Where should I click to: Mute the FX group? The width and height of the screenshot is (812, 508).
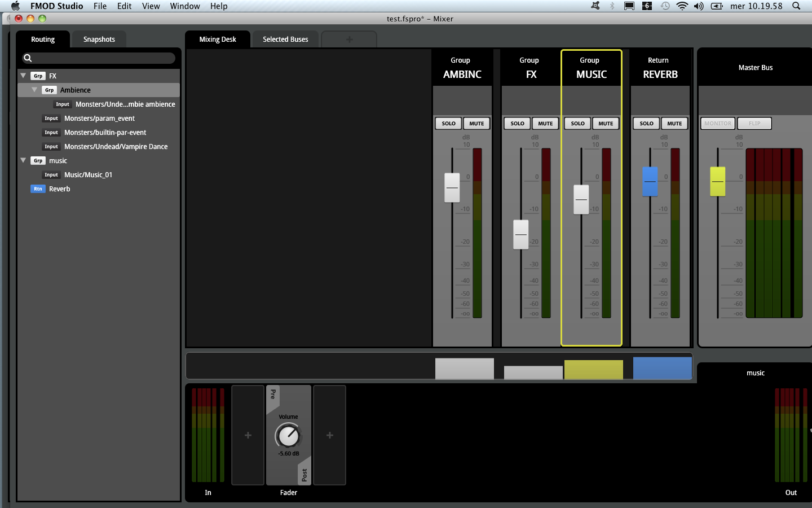(545, 124)
